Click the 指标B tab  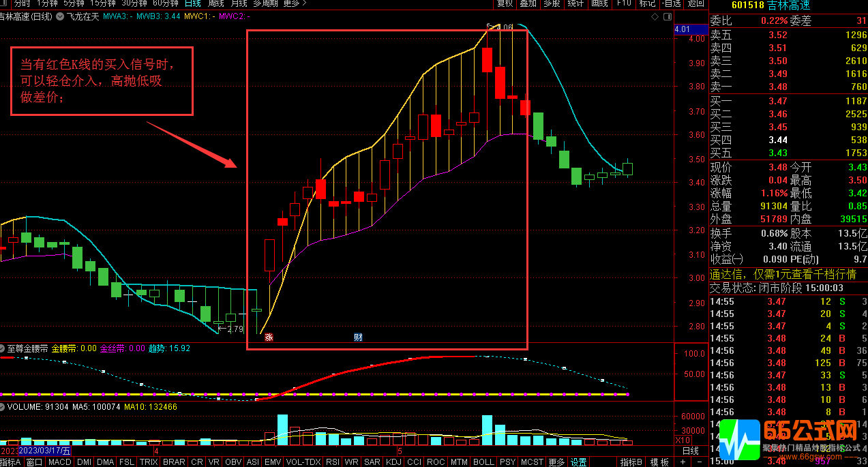(x=631, y=462)
